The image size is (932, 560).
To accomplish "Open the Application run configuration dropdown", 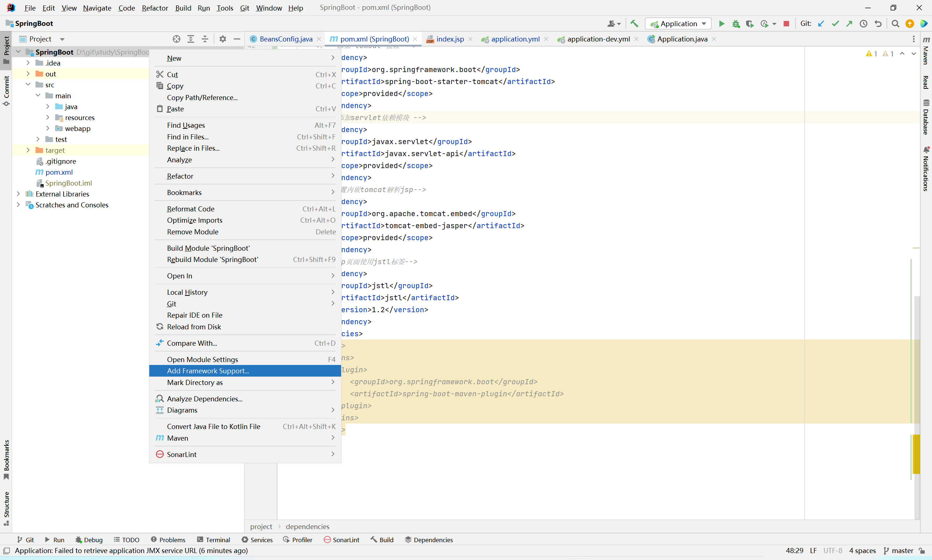I will (x=678, y=24).
